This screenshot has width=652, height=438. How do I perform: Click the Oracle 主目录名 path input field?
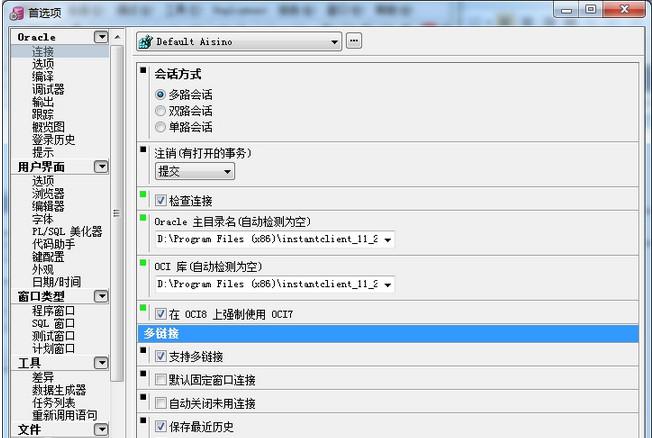coord(267,239)
